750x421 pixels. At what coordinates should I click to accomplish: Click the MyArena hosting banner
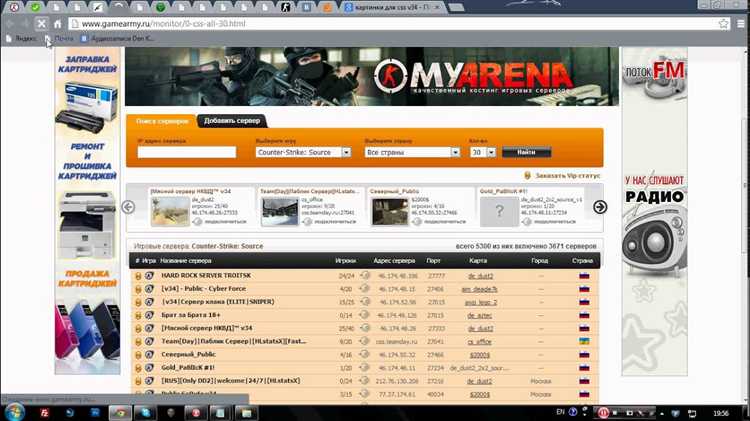[x=372, y=77]
